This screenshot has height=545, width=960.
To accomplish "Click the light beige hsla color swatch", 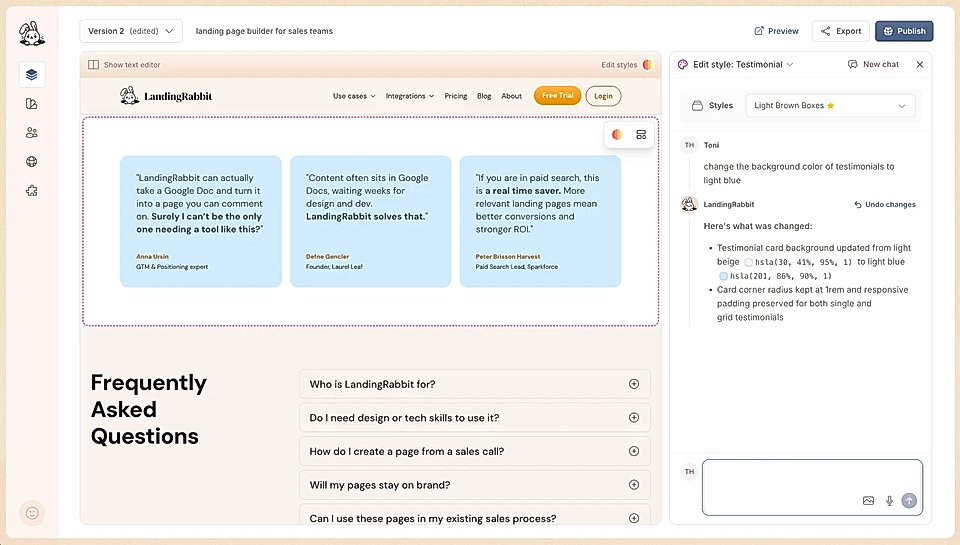I will [x=748, y=262].
